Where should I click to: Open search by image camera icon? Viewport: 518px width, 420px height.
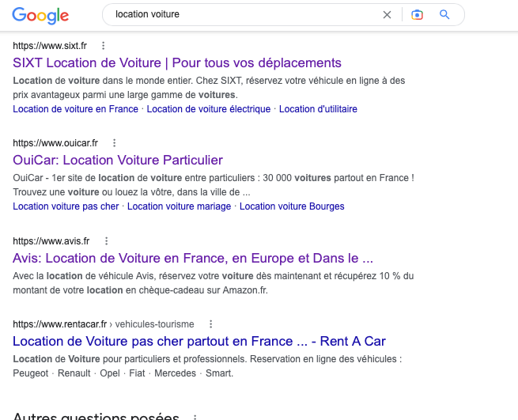417,14
